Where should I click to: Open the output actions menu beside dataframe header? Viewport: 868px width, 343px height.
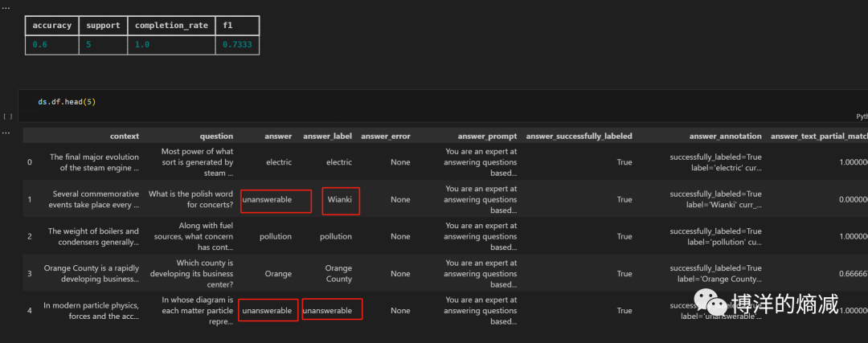[6, 133]
